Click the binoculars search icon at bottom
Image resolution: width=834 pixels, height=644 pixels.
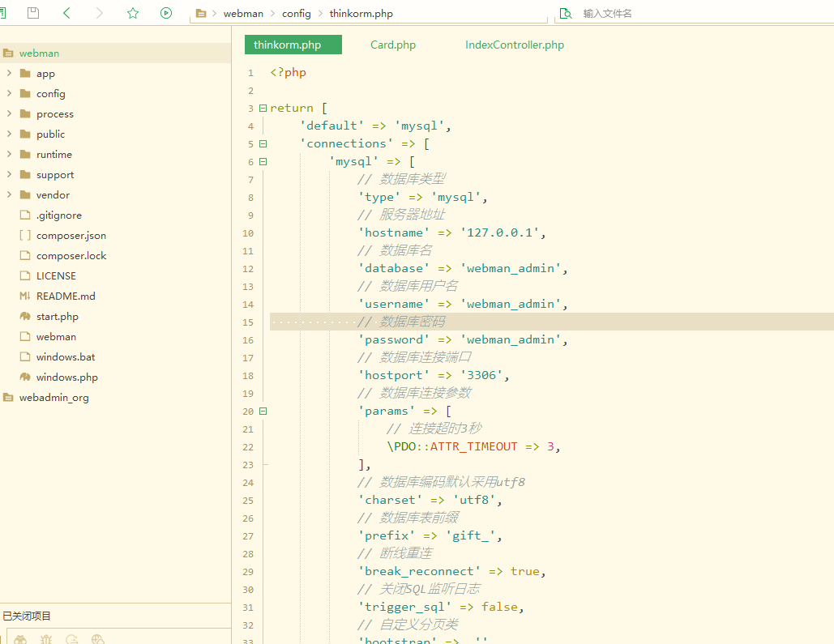coord(20,639)
